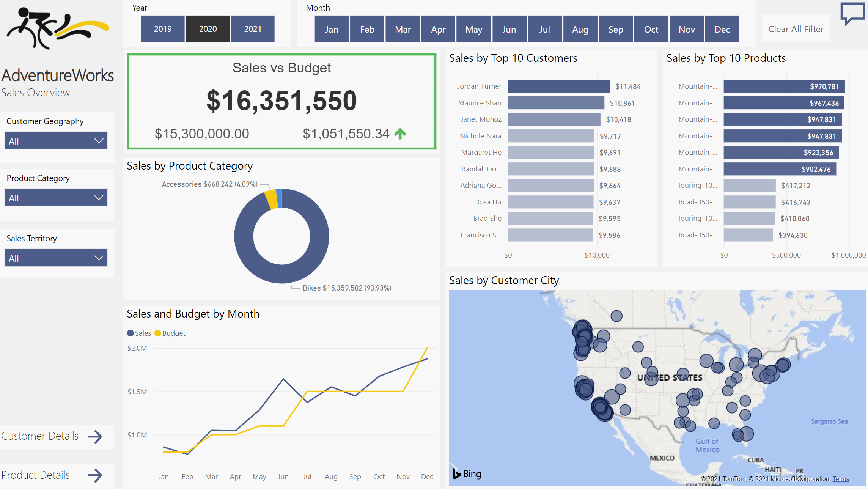Filter by Jul month
The height and width of the screenshot is (489, 868).
545,29
